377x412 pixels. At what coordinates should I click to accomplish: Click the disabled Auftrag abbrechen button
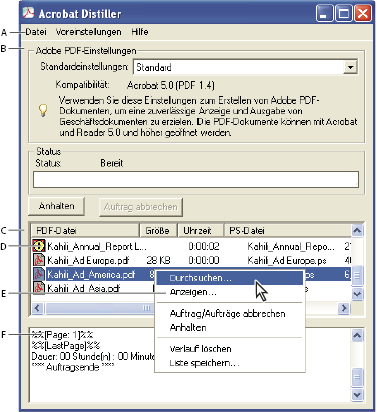[141, 207]
